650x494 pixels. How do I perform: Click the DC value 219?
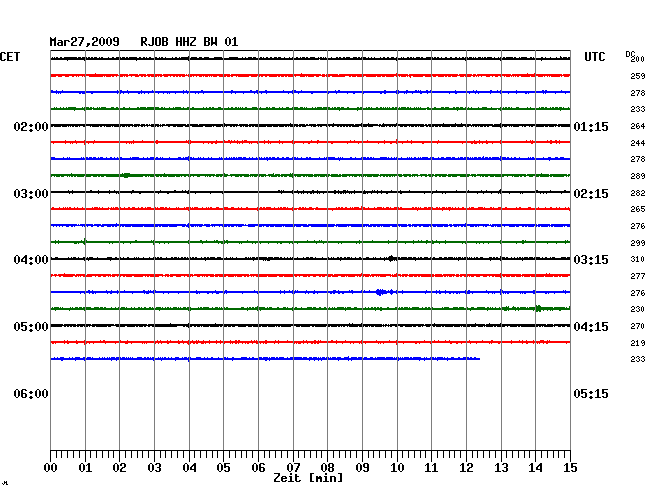638,343
